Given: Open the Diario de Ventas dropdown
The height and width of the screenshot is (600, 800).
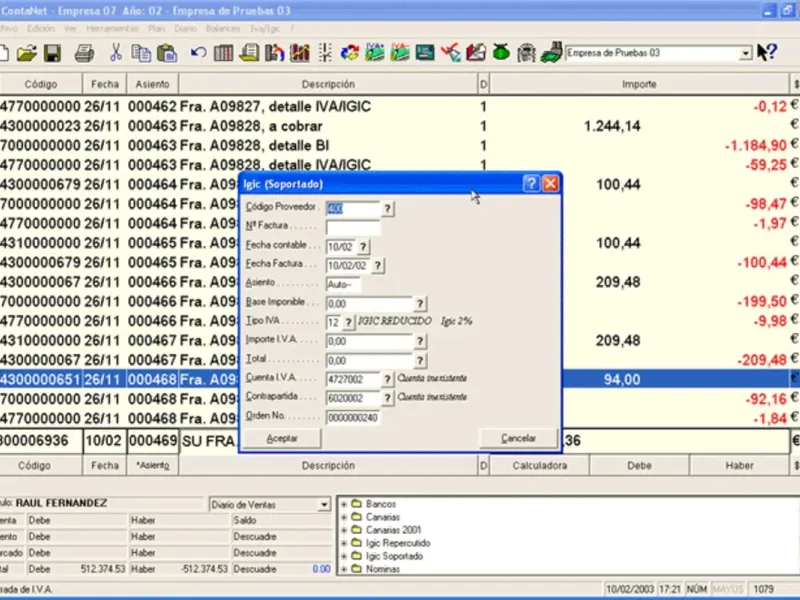Looking at the screenshot, I should 323,505.
